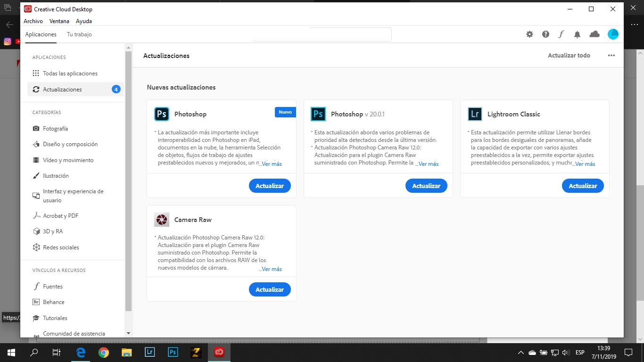Image resolution: width=644 pixels, height=362 pixels.
Task: Open Photoshop from the taskbar
Action: 173,352
